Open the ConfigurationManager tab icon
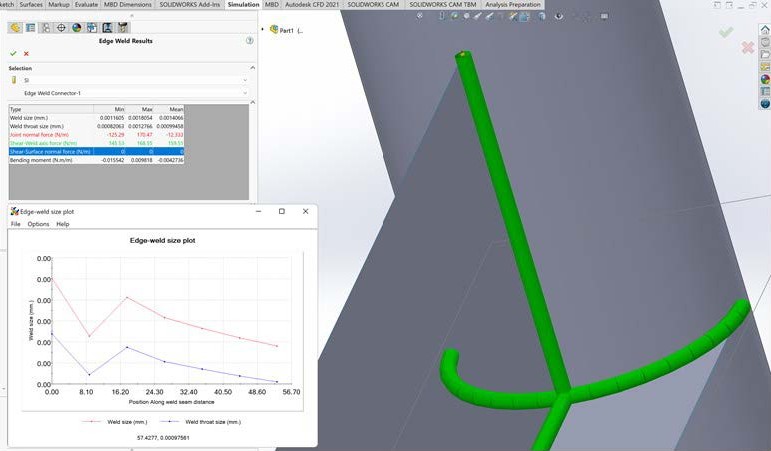 [x=46, y=28]
